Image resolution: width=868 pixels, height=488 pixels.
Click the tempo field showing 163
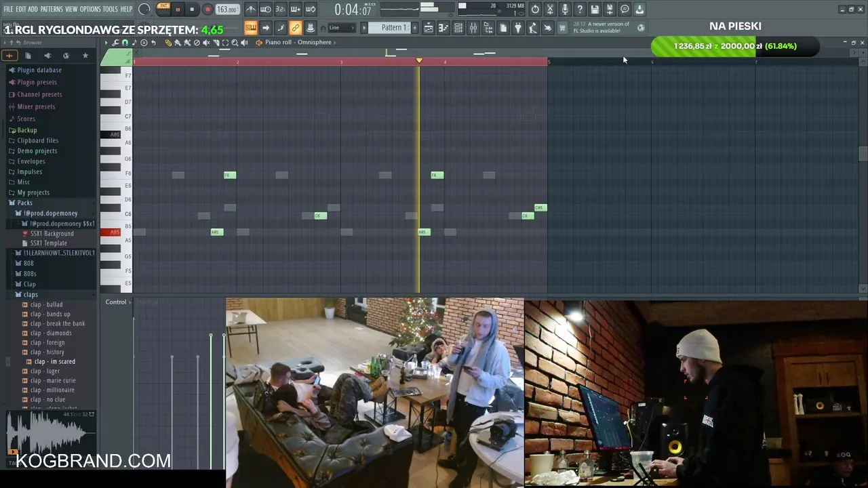227,9
